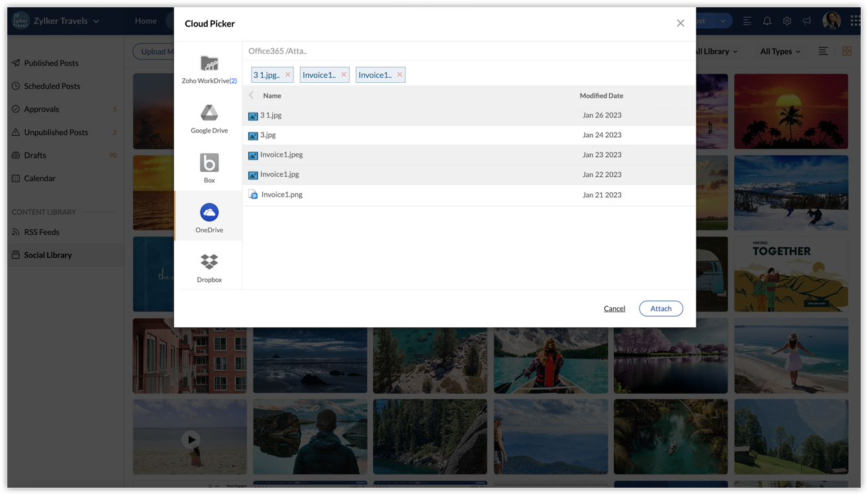The image size is (868, 495).
Task: Open the All Library dropdown
Action: tap(716, 52)
